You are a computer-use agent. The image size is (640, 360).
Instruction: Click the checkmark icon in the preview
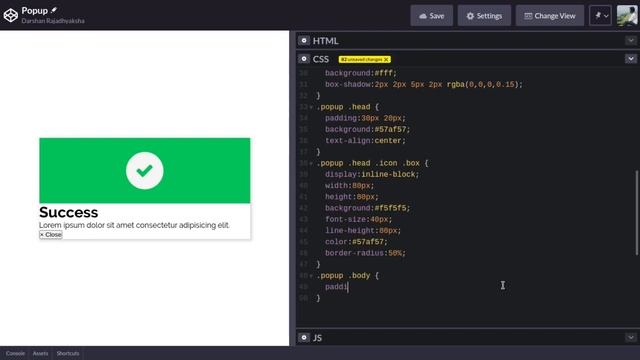(x=144, y=171)
